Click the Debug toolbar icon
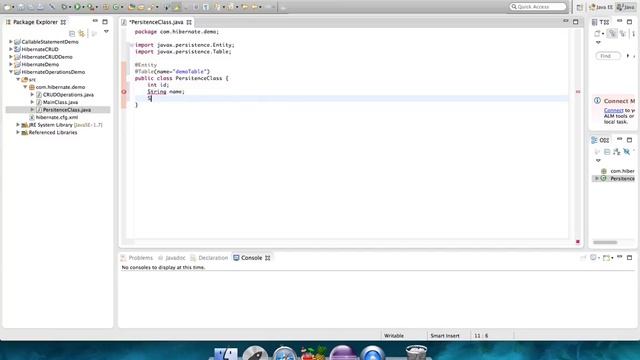 [64, 7]
